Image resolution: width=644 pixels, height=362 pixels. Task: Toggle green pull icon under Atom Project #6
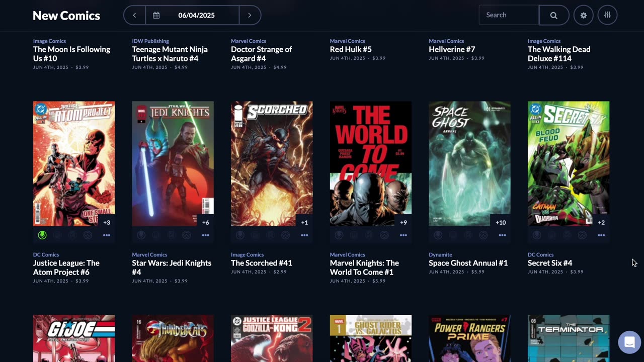(42, 235)
